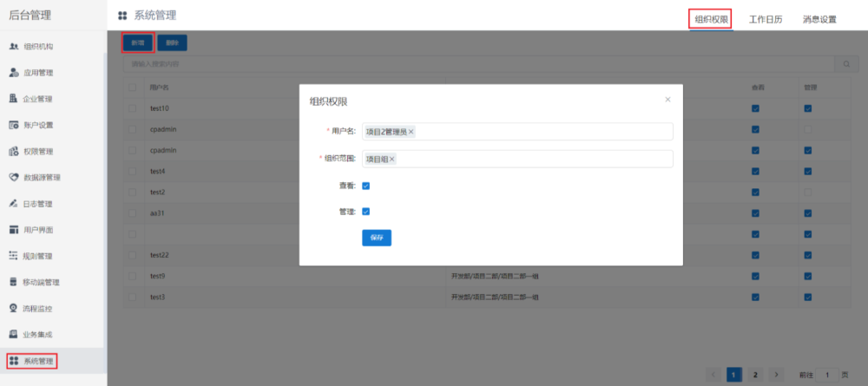The width and height of the screenshot is (868, 386).
Task: Select the 企业管理 building icon
Action: coord(14,98)
